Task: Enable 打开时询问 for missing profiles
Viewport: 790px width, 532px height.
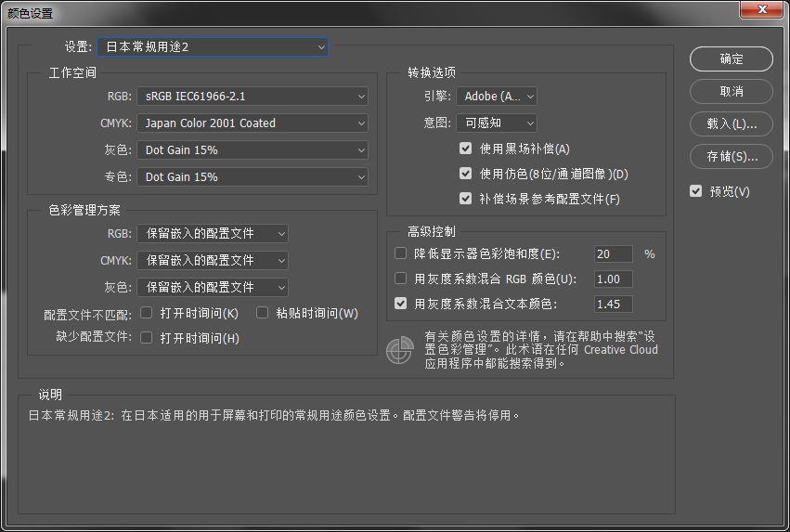Action: point(147,338)
